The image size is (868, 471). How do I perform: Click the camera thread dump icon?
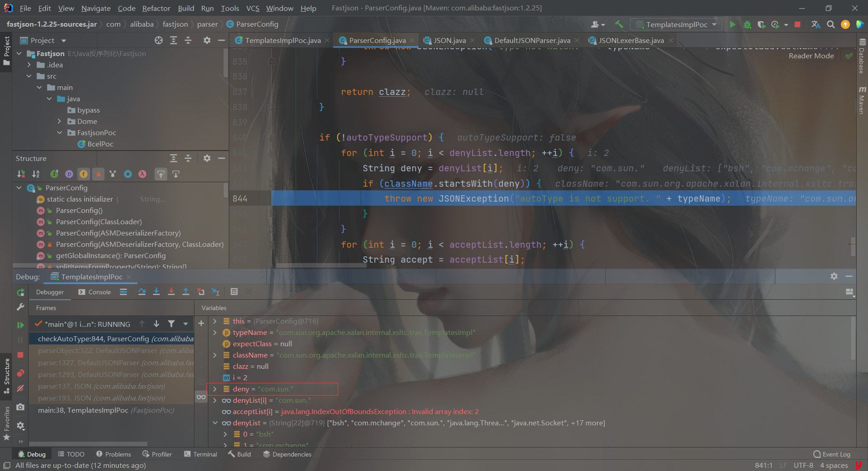(20, 407)
